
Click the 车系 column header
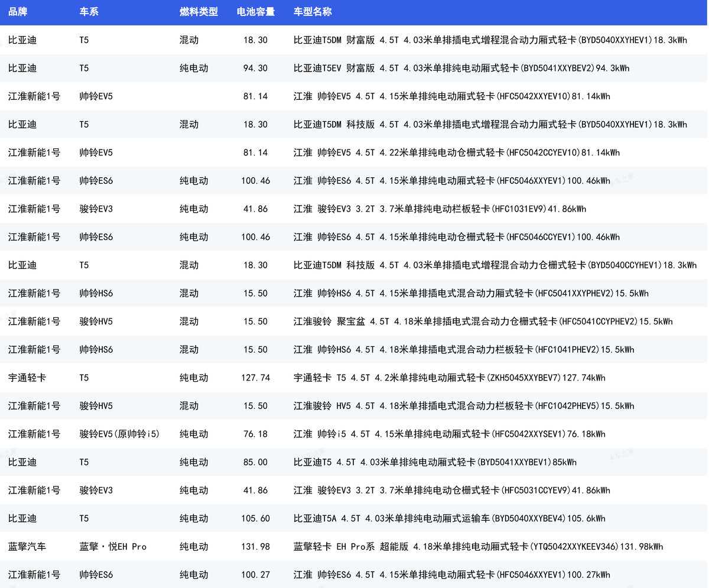tap(89, 12)
